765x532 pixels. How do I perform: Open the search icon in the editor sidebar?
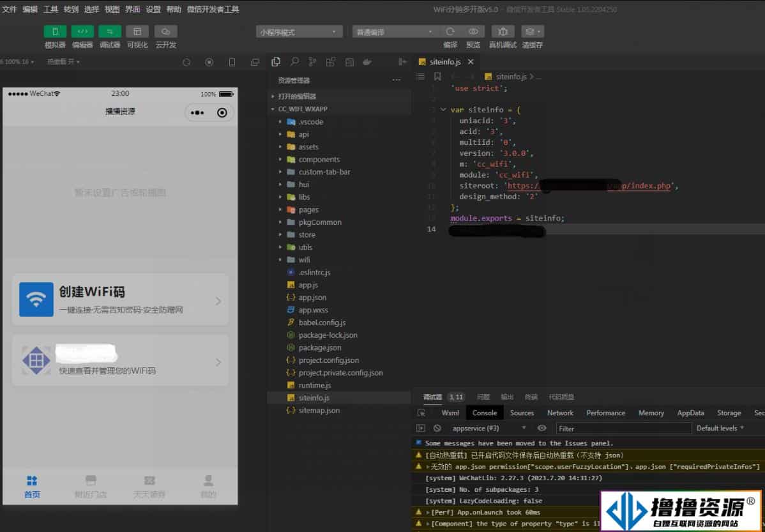294,62
